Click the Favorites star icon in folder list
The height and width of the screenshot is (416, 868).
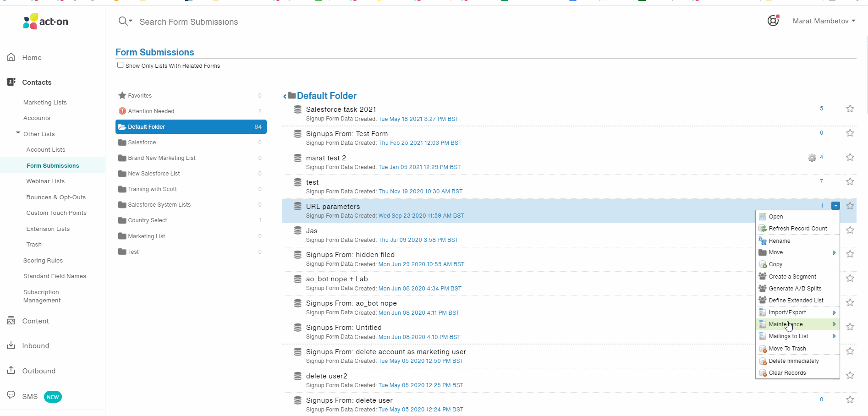point(122,95)
